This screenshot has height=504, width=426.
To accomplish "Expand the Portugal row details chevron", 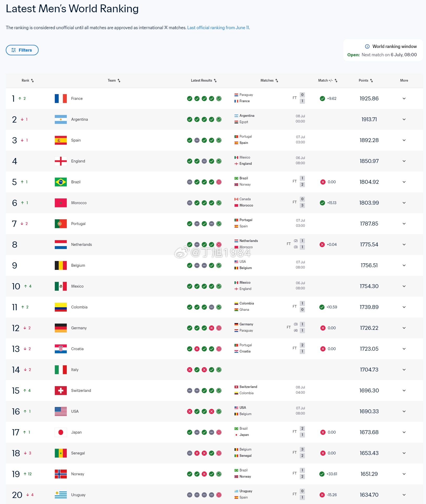I will coord(404,224).
